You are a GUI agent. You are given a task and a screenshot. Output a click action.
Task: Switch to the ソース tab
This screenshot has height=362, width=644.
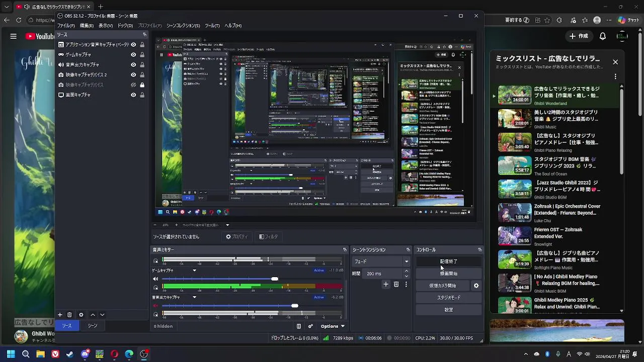tap(67, 326)
